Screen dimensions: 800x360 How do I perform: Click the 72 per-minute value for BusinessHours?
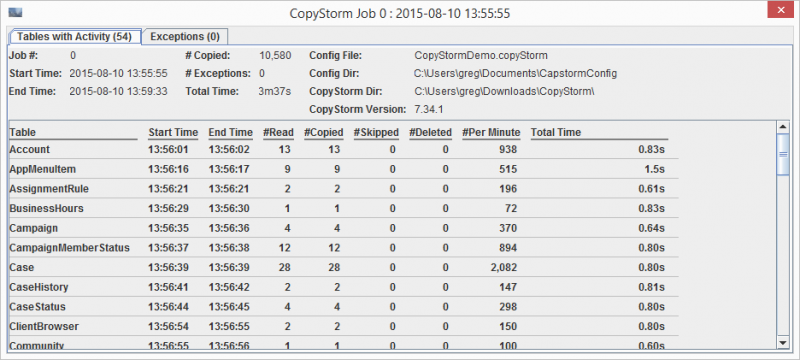click(x=511, y=209)
